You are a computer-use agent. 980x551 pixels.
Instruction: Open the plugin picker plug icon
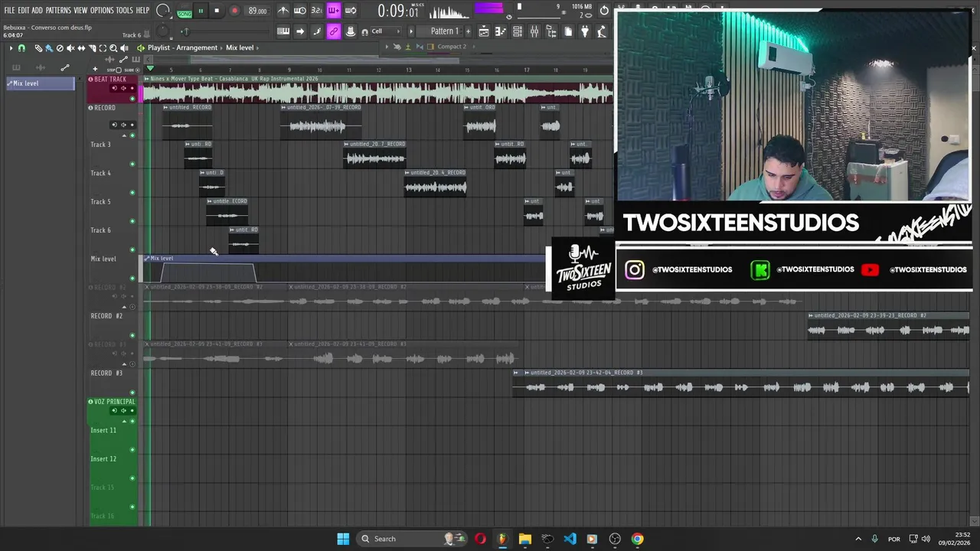coord(584,31)
